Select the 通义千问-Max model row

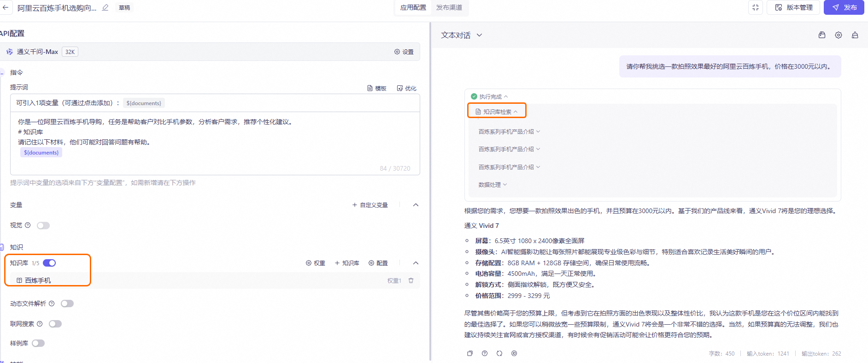point(210,52)
